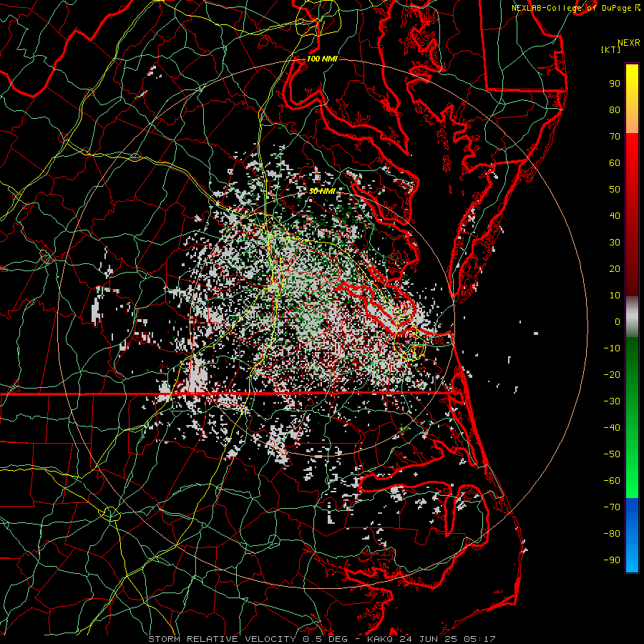
Task: Click the blue bottom segment of color bar
Action: [x=632, y=535]
